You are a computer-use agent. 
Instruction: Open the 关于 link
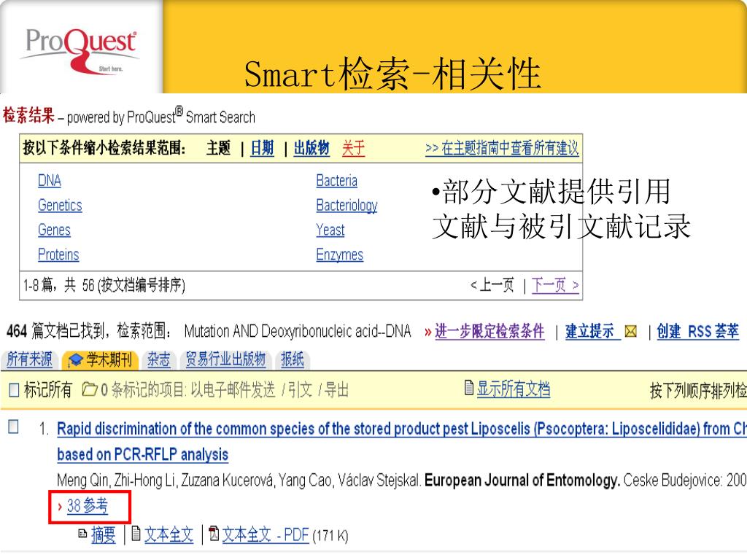354,148
